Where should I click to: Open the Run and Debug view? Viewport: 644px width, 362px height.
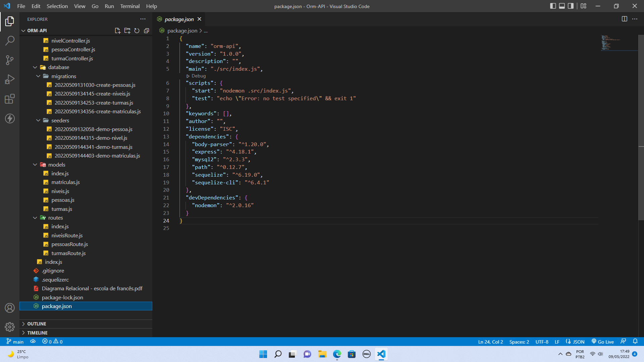point(10,79)
